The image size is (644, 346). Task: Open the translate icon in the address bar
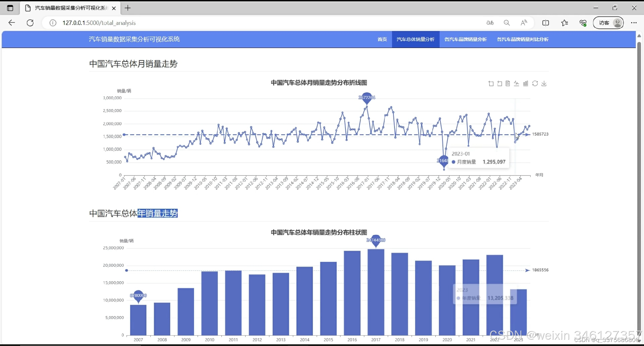[x=490, y=22]
